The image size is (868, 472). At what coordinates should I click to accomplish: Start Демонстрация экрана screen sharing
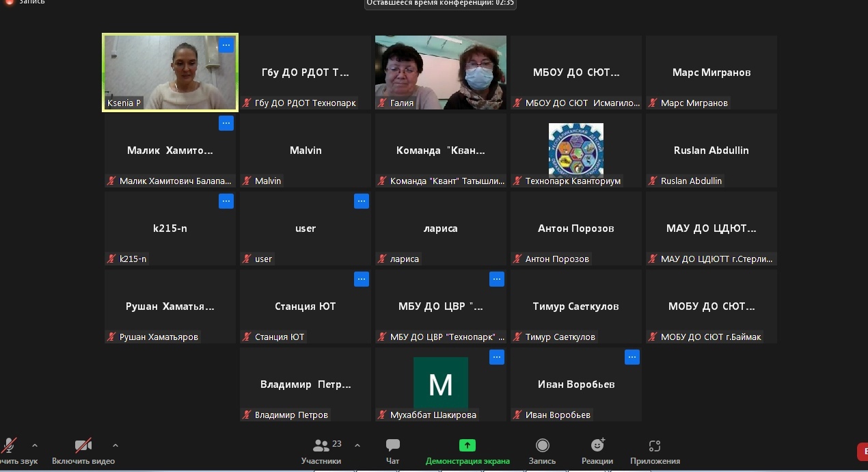tap(467, 451)
